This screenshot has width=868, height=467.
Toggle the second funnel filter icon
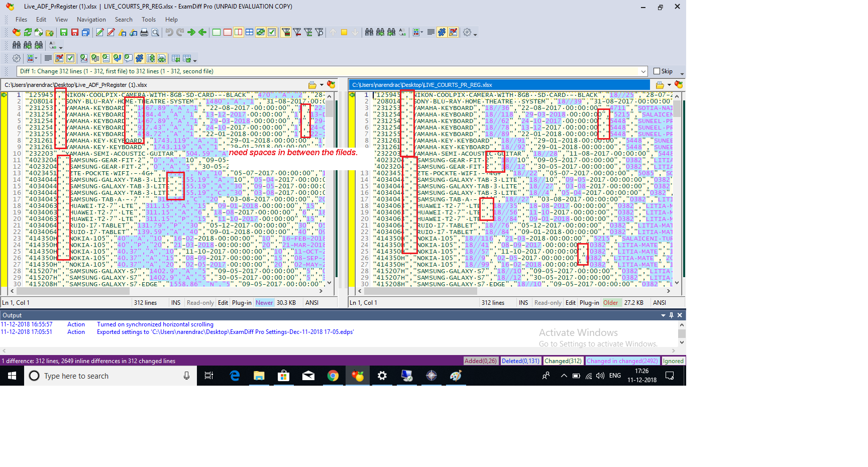[297, 32]
